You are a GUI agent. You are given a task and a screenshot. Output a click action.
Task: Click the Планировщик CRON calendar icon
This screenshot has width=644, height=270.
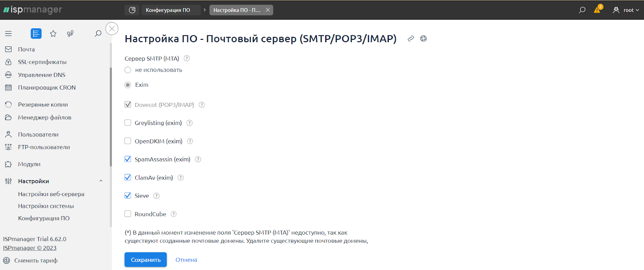point(8,88)
